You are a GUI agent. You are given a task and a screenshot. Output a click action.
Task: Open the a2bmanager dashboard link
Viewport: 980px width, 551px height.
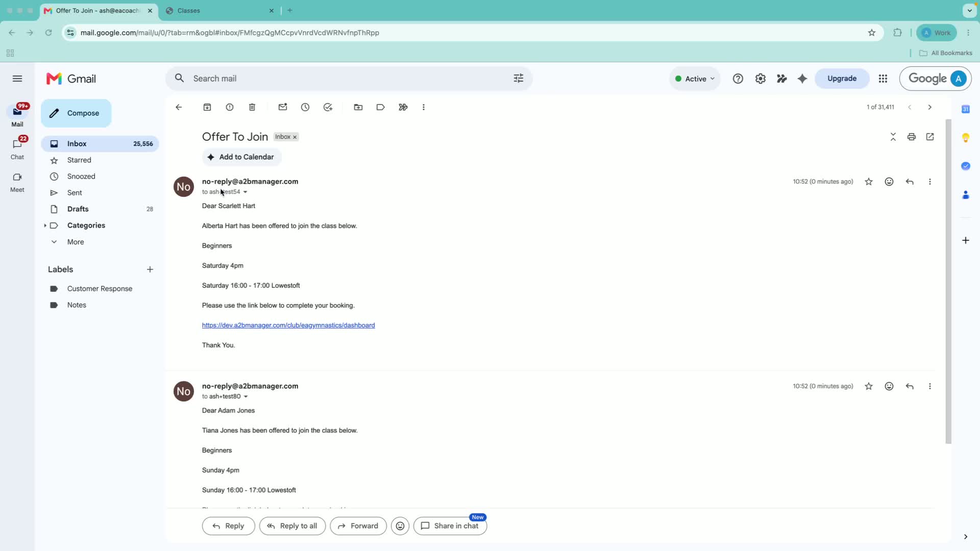288,325
